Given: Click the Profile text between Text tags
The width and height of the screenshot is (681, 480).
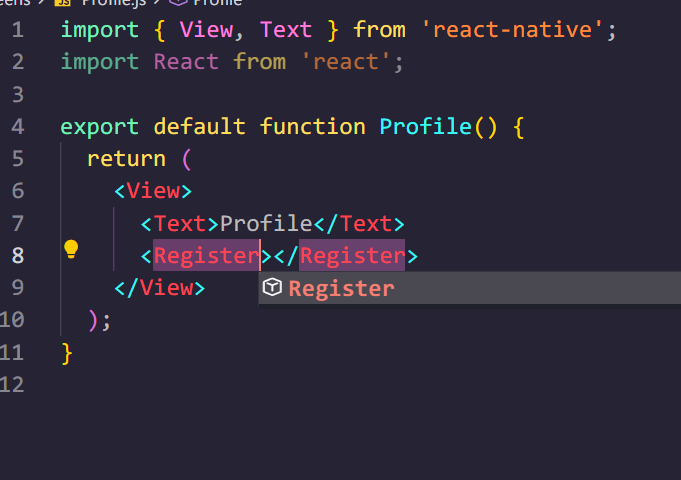Looking at the screenshot, I should 265,223.
